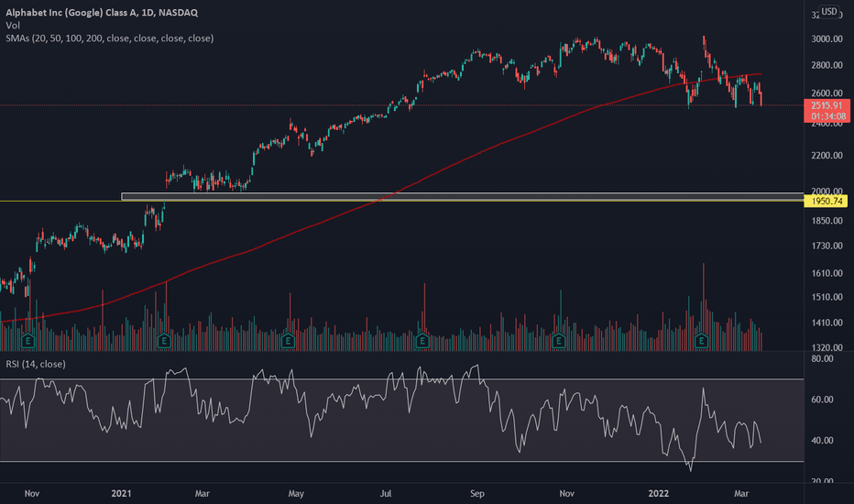Screen dimensions: 854x504
Task: Select the Vol indicator label
Action: (13, 25)
